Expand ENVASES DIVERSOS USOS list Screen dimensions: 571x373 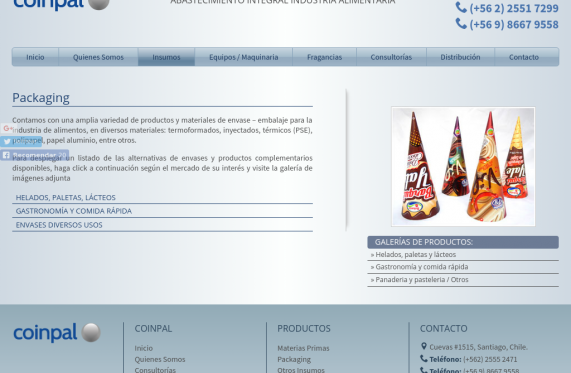pos(162,225)
